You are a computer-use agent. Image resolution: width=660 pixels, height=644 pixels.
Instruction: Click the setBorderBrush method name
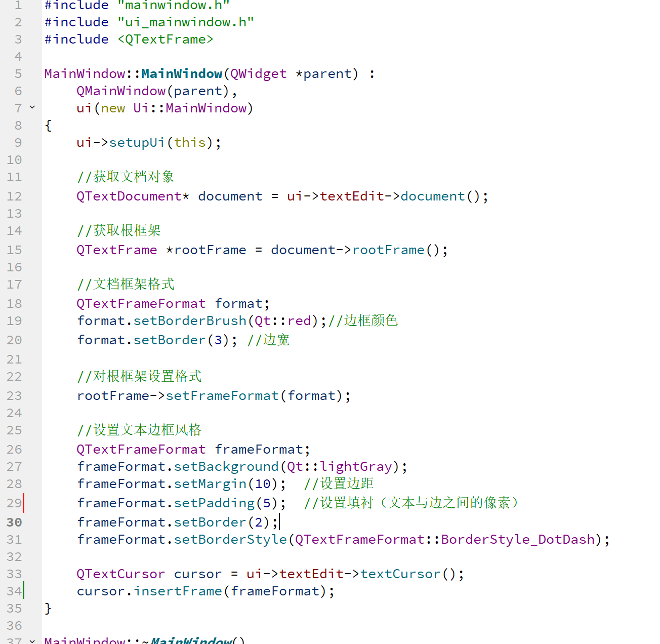190,321
